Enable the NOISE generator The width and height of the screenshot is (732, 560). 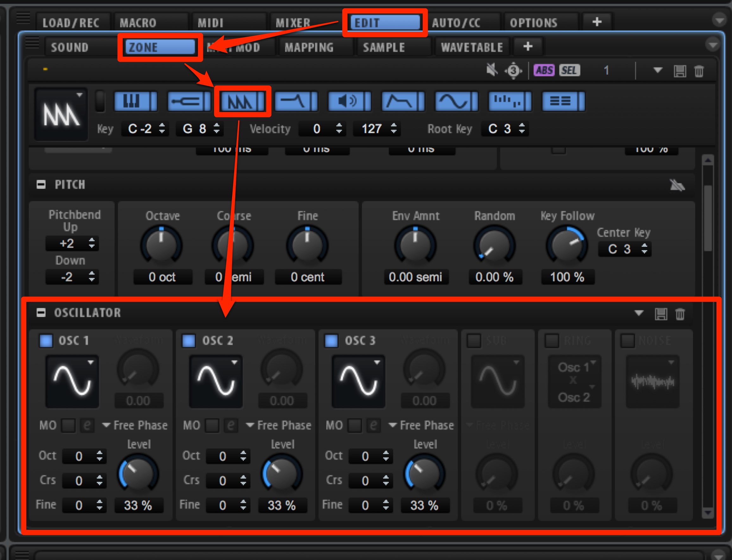628,341
